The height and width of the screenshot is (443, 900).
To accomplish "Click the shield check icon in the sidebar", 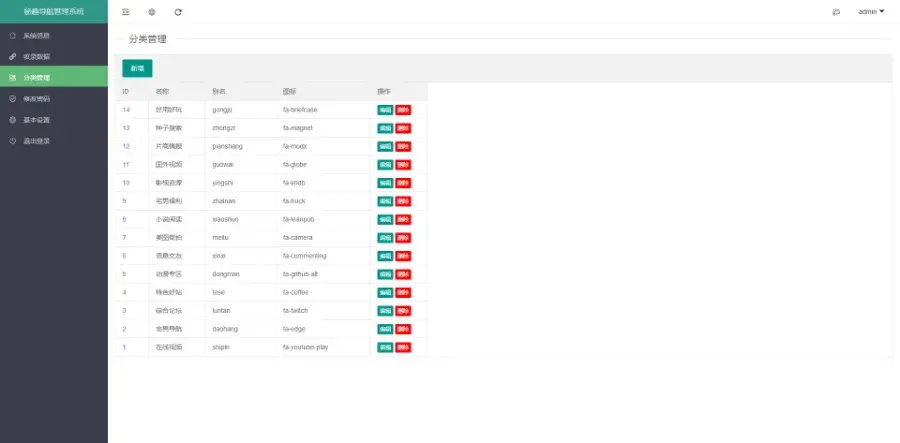I will (x=13, y=99).
